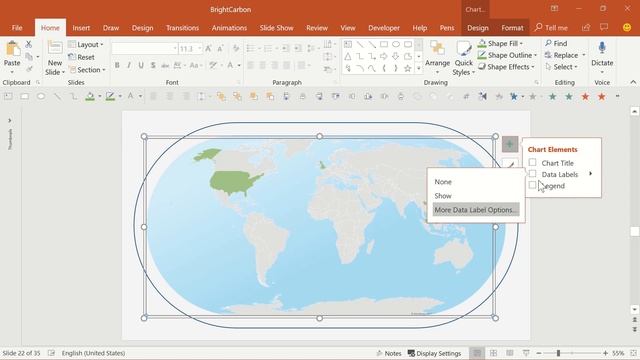Image resolution: width=640 pixels, height=360 pixels.
Task: Click the zoom out minus button
Action: click(539, 353)
